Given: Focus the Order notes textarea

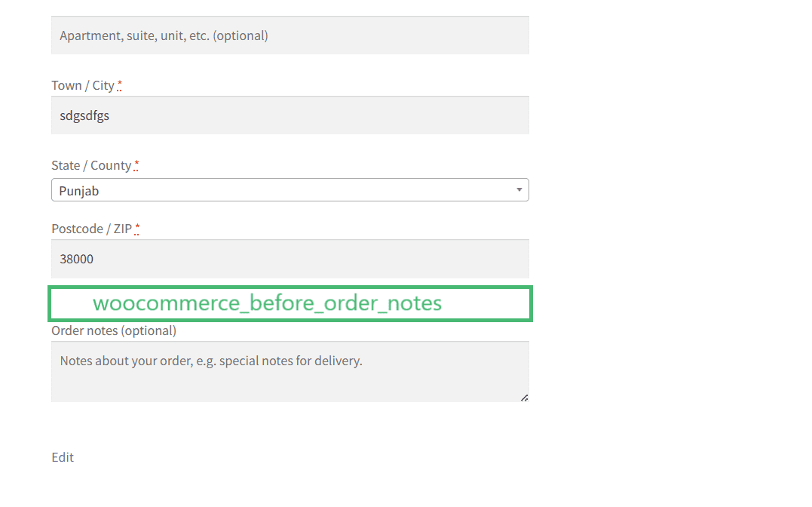Looking at the screenshot, I should (290, 372).
